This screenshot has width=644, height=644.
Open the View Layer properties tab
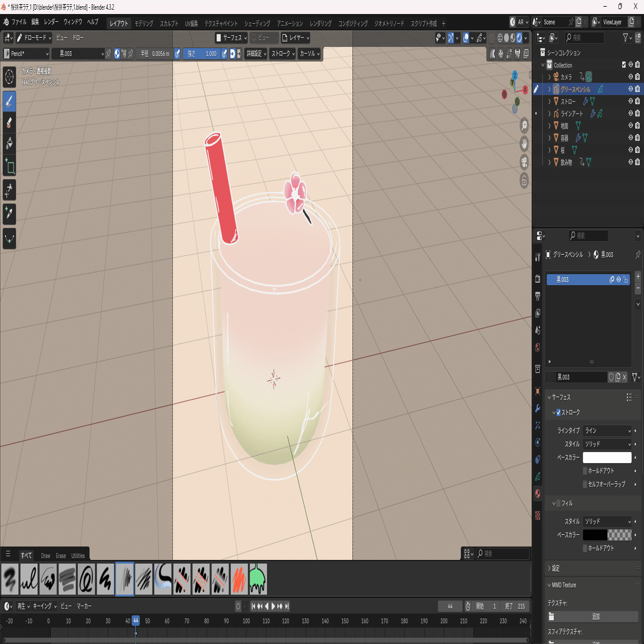pyautogui.click(x=537, y=313)
